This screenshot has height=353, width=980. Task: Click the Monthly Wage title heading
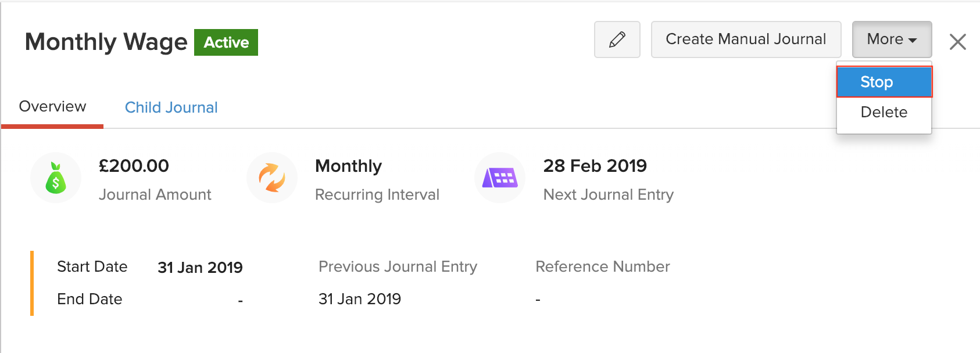(106, 42)
